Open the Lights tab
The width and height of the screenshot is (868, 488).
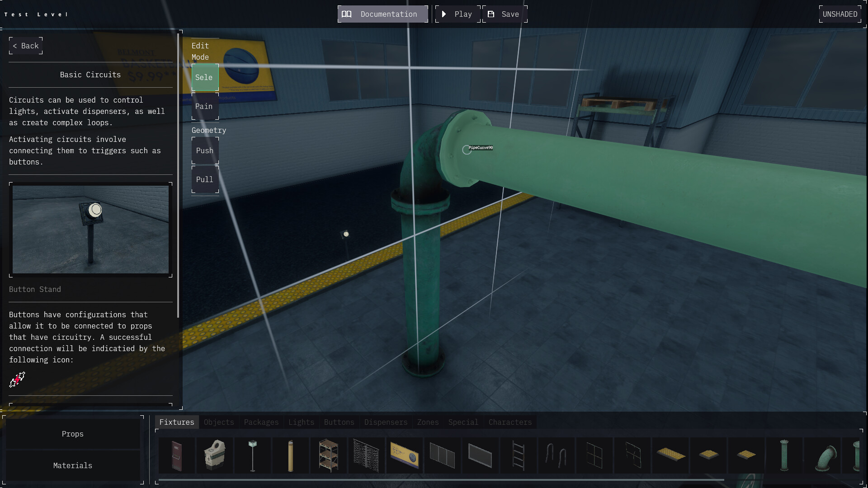click(x=301, y=422)
